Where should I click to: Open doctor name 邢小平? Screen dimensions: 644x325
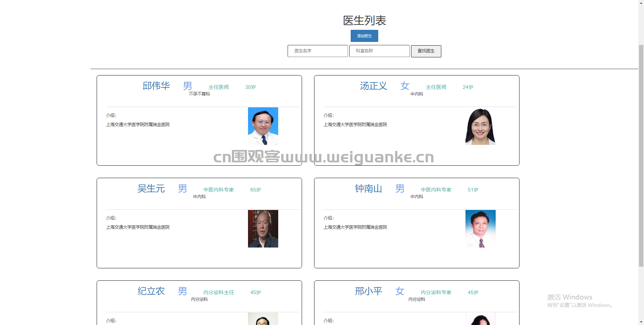click(368, 291)
